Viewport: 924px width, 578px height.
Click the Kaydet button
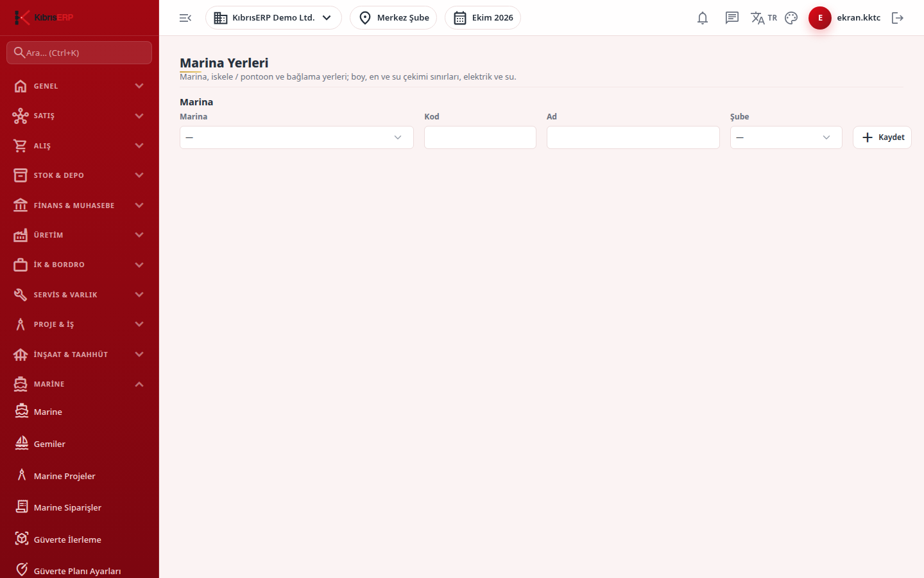pyautogui.click(x=882, y=137)
